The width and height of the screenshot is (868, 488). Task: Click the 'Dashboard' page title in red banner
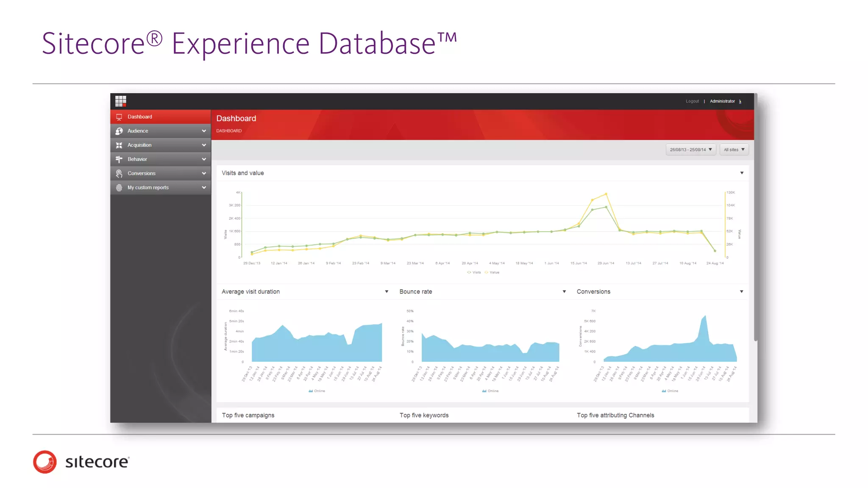[236, 119]
